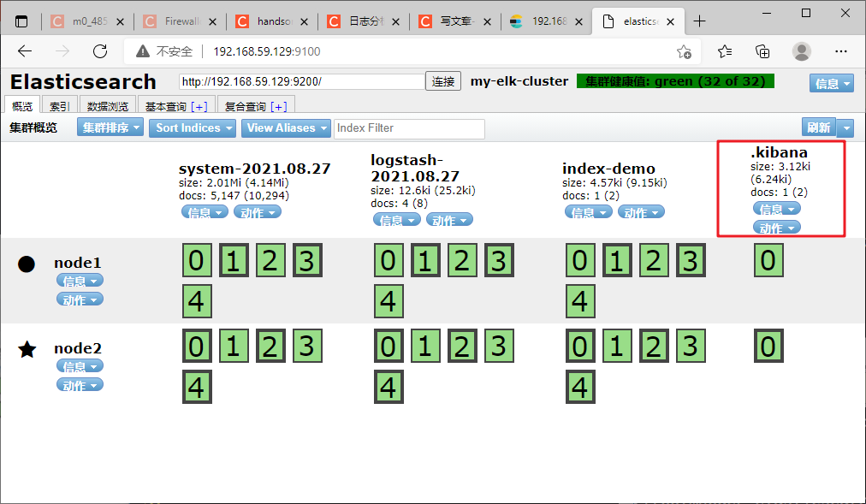Click the Elasticsearch connection URL field
Image resolution: width=866 pixels, height=504 pixels.
tap(301, 81)
